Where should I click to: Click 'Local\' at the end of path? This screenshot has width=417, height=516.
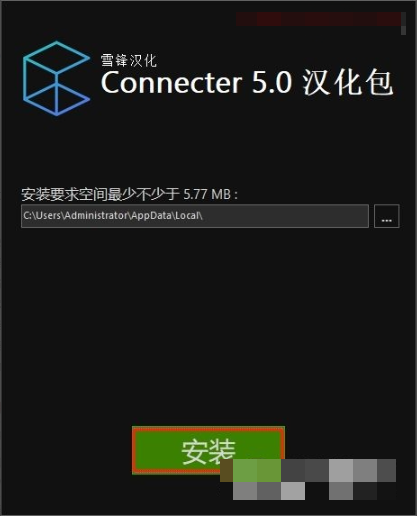[189, 215]
